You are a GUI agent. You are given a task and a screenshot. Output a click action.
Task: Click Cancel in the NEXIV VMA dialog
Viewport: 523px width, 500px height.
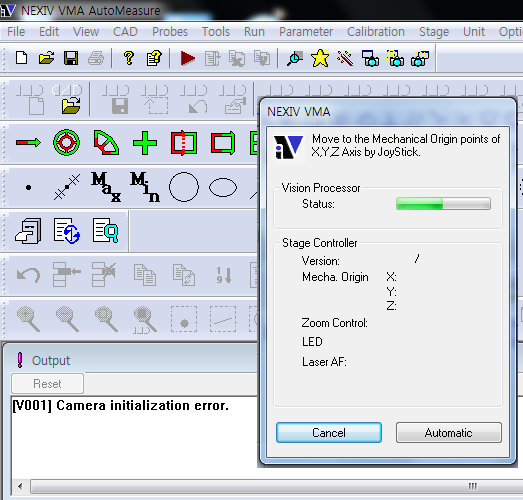click(329, 433)
